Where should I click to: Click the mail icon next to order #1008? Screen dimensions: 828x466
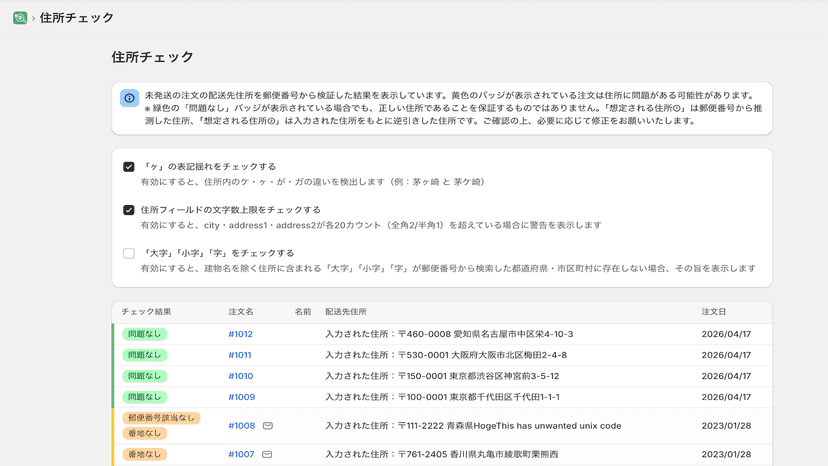[x=268, y=426]
